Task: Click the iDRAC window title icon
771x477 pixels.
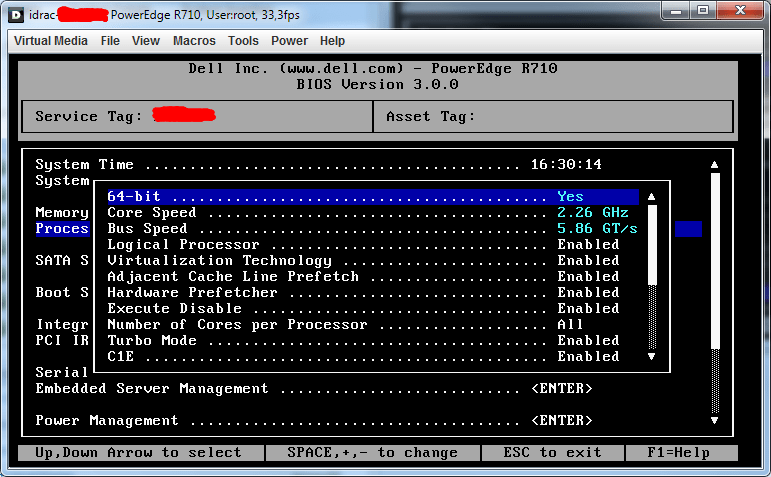Action: pos(16,15)
